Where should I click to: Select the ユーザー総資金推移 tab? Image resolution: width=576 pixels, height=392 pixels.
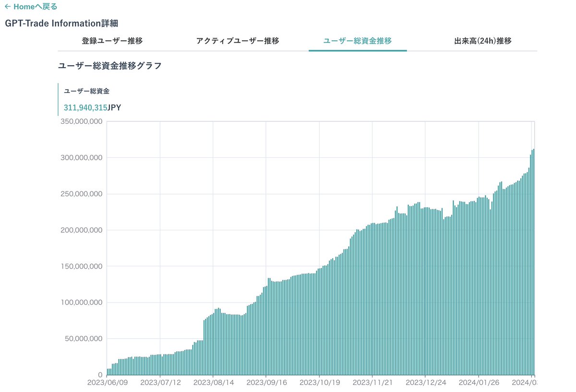click(x=357, y=41)
